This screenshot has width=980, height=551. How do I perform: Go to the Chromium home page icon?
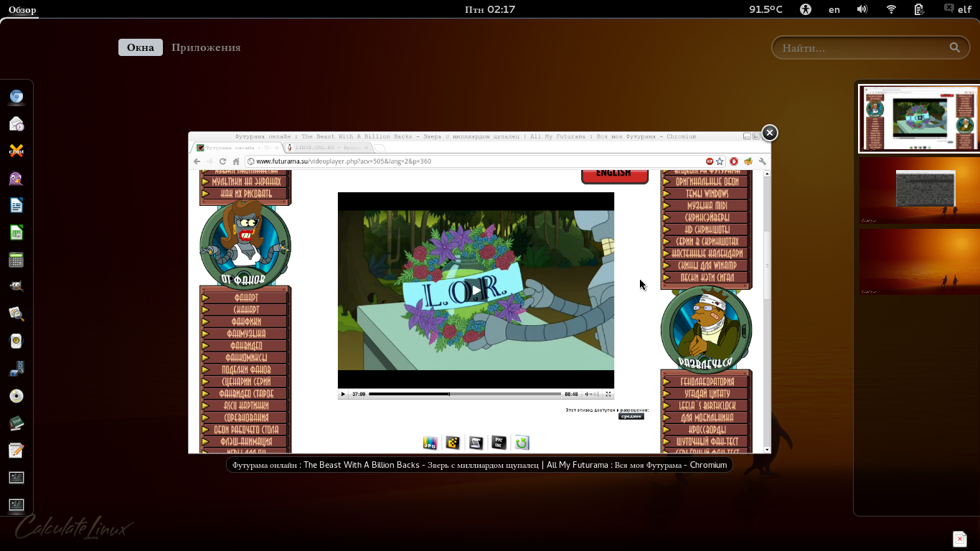(236, 161)
